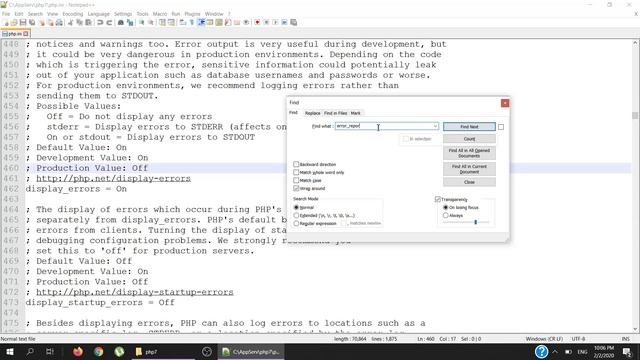Open the php.net/display-errors link

click(x=113, y=178)
